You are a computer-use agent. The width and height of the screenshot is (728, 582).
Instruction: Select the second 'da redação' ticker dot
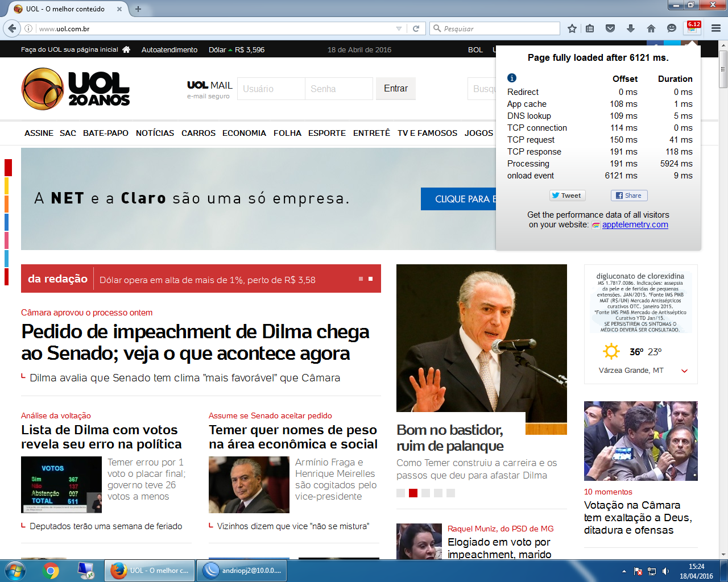coord(371,278)
